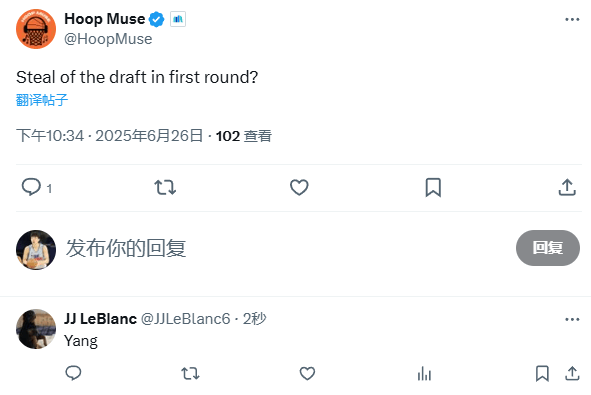Bookmark the Hoop Muse post
The image size is (591, 395).
433,187
